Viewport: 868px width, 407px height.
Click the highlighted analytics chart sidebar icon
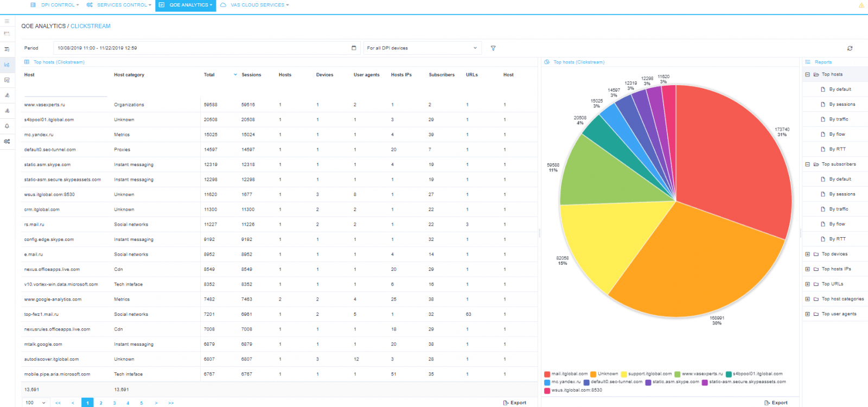tap(7, 65)
